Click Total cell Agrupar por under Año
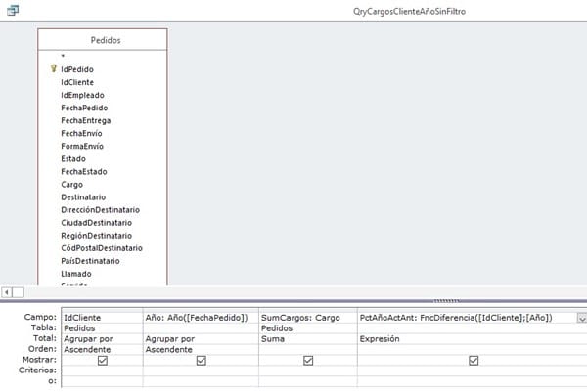The image size is (587, 392). coord(201,339)
